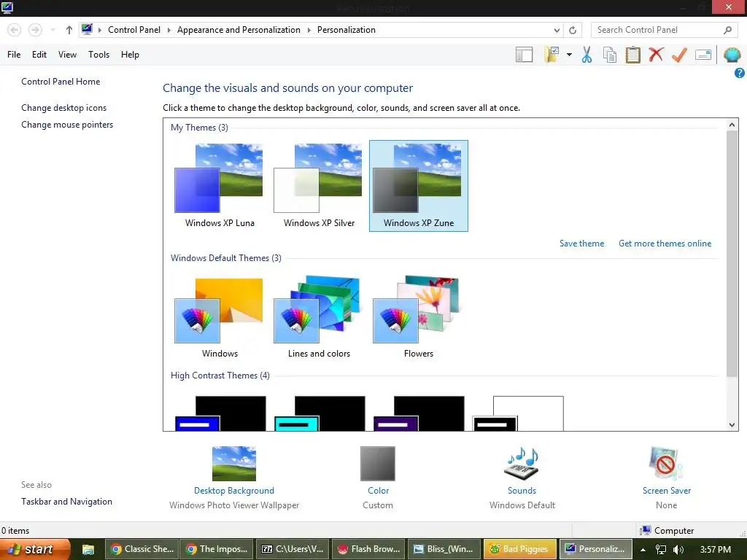The image size is (747, 560).
Task: Refresh the Control Panel view
Action: pyautogui.click(x=573, y=30)
